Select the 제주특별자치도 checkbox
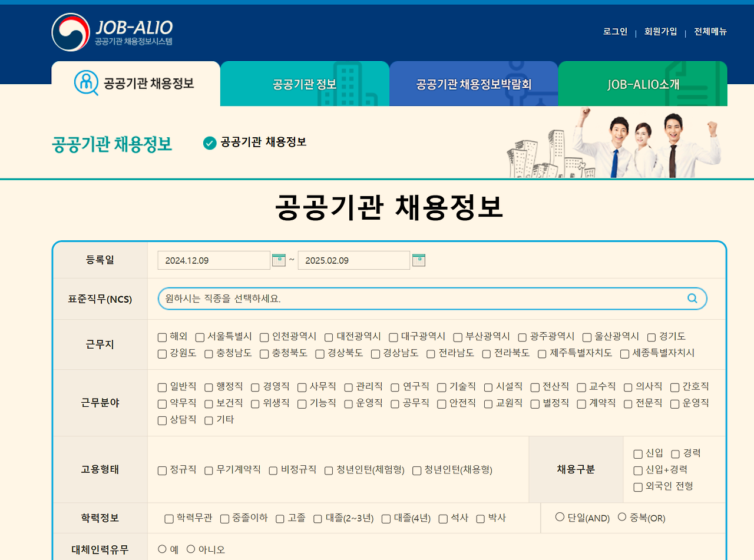754x560 pixels. tap(542, 354)
